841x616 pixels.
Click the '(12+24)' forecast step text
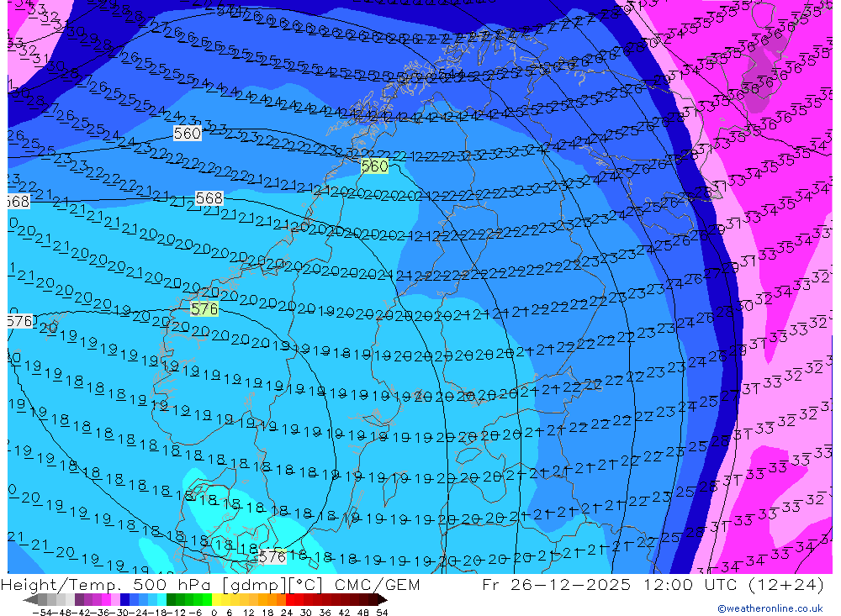[x=786, y=584]
